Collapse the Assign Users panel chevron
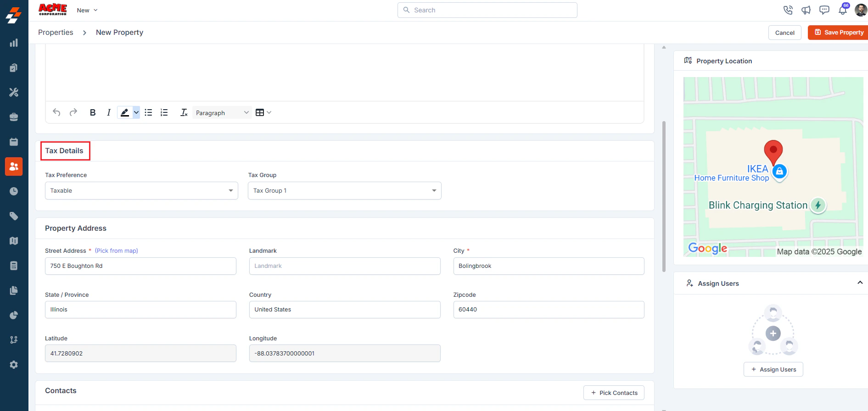This screenshot has height=411, width=868. tap(860, 283)
